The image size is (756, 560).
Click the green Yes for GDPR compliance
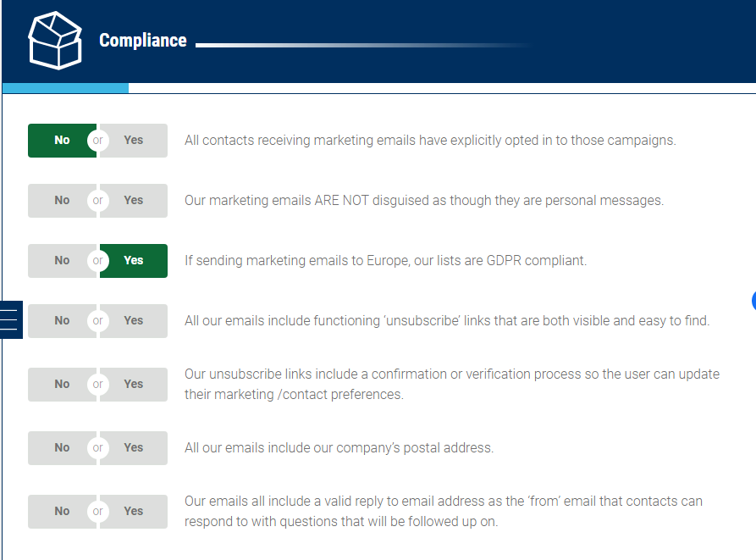[134, 261]
